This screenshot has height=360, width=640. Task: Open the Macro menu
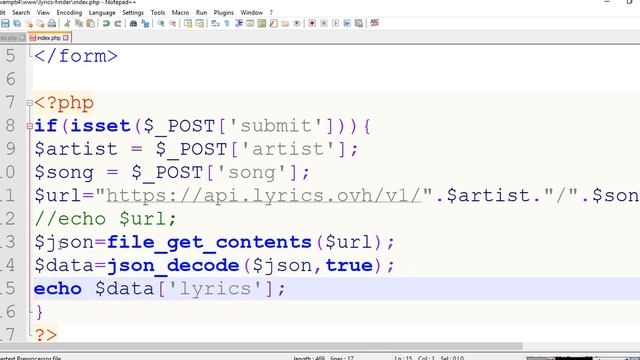[x=180, y=13]
